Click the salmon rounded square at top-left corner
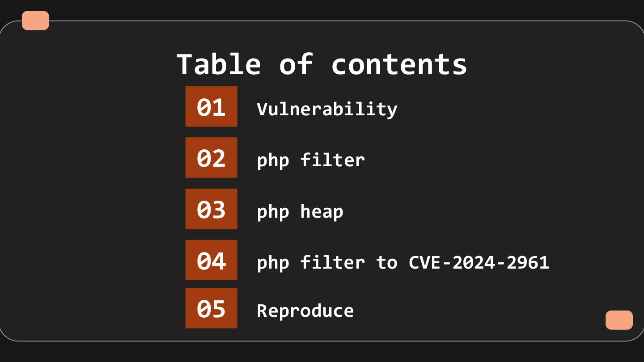 tap(35, 21)
